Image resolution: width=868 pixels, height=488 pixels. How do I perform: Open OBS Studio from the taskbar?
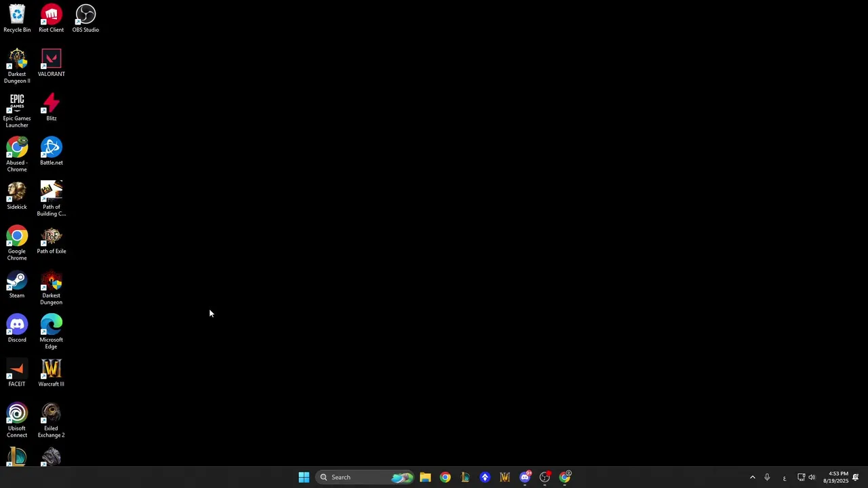point(545,477)
